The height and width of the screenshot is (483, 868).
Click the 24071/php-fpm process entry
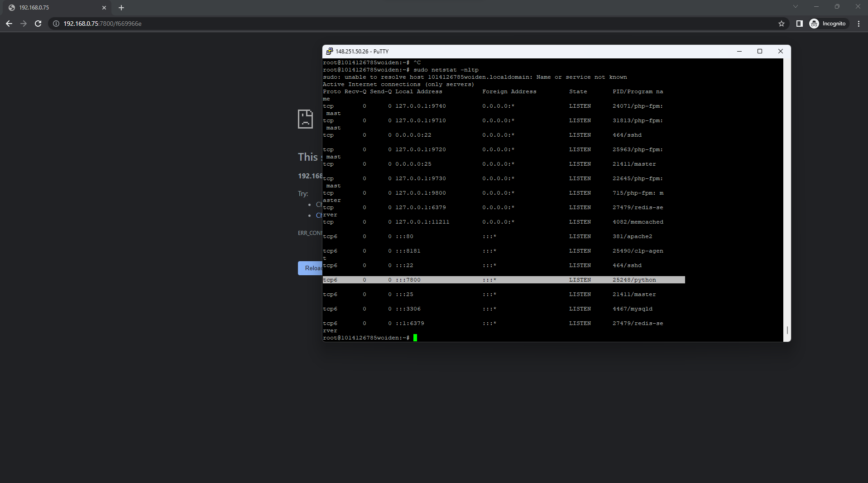point(638,106)
